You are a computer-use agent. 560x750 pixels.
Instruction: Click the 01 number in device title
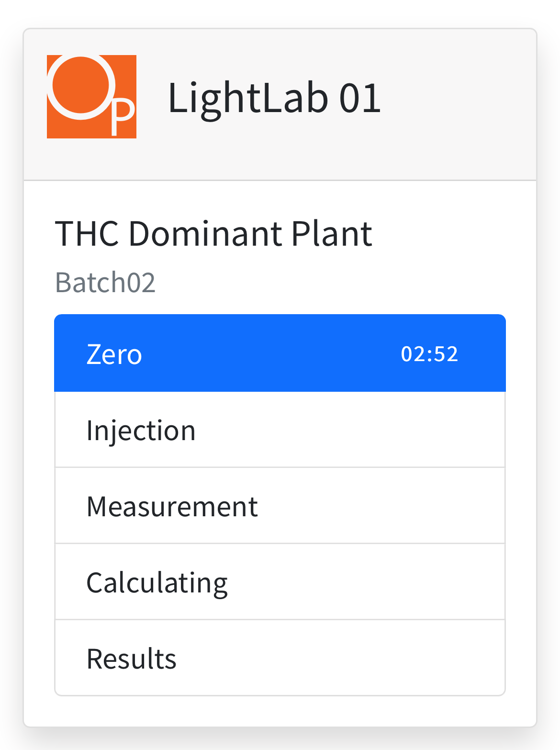pos(360,98)
